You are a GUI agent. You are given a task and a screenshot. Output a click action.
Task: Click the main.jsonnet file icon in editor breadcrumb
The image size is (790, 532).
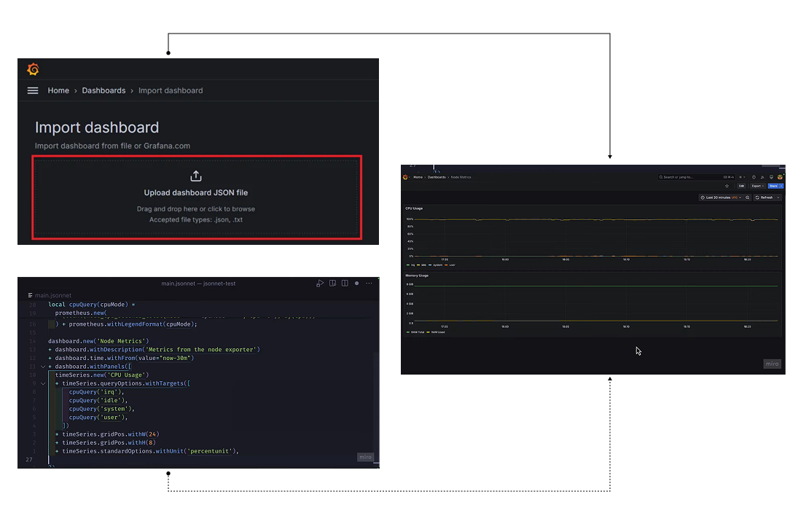[30, 295]
